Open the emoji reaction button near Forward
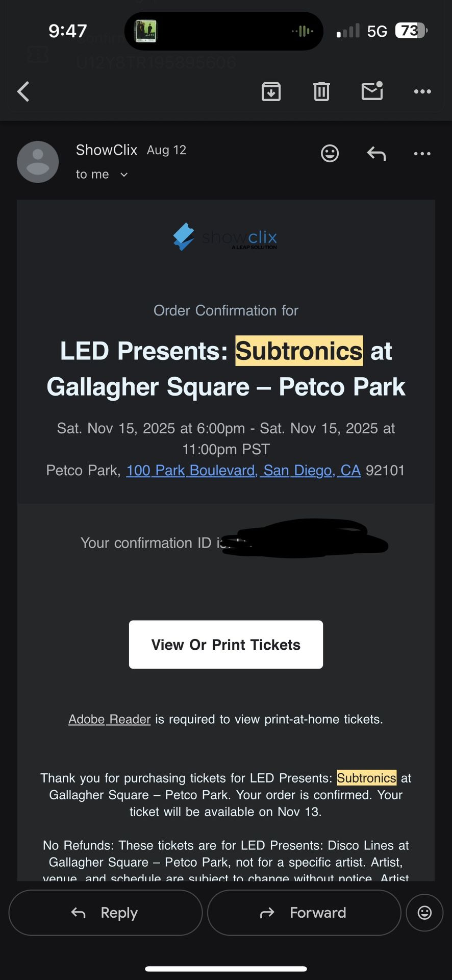 424,913
